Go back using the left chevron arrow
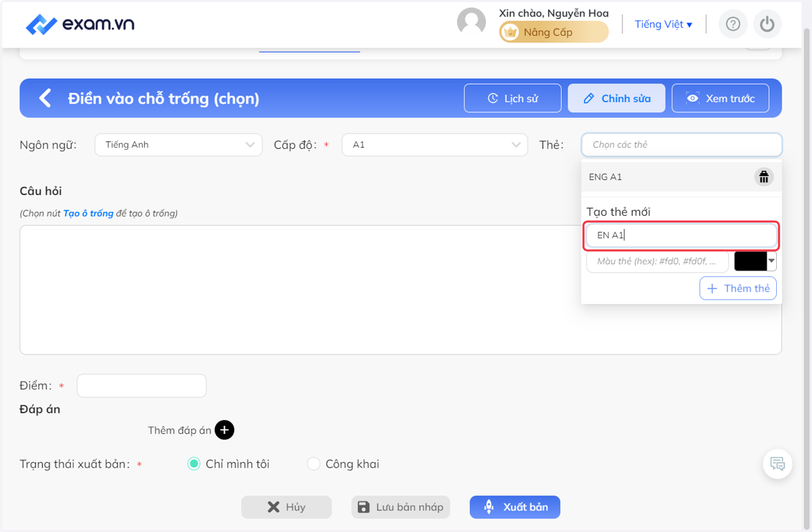The width and height of the screenshot is (812, 532). tap(45, 98)
